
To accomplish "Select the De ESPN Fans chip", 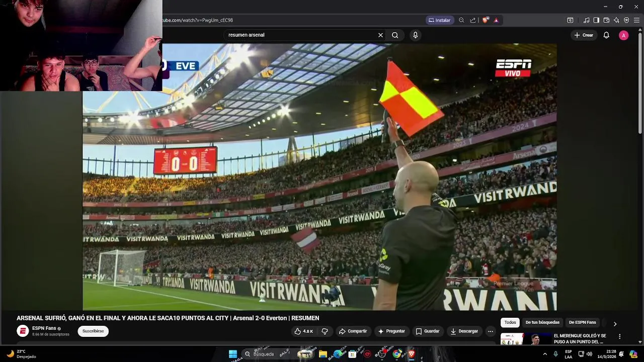I will 583,322.
